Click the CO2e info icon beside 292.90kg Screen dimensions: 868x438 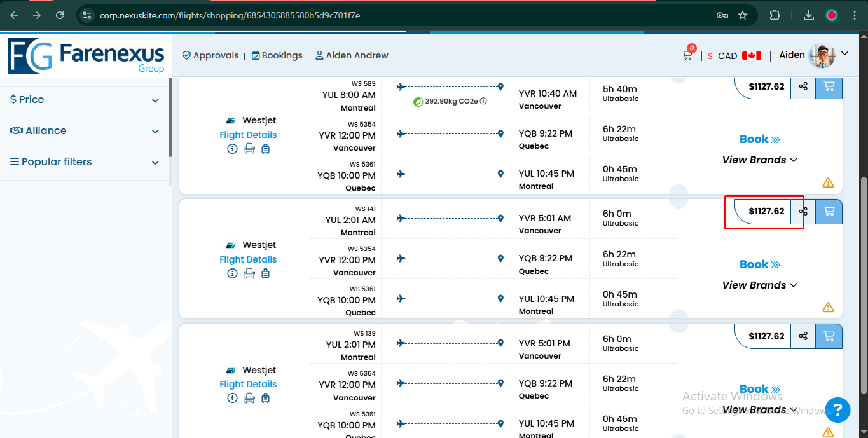(x=483, y=101)
